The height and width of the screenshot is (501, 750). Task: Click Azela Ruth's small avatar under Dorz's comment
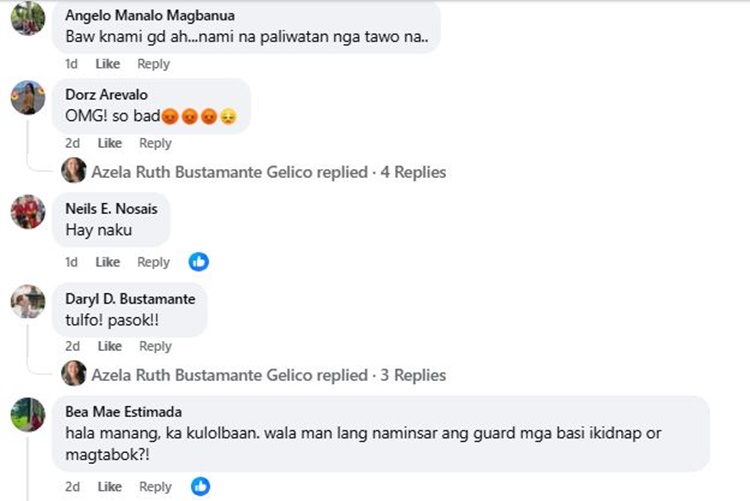tap(73, 172)
